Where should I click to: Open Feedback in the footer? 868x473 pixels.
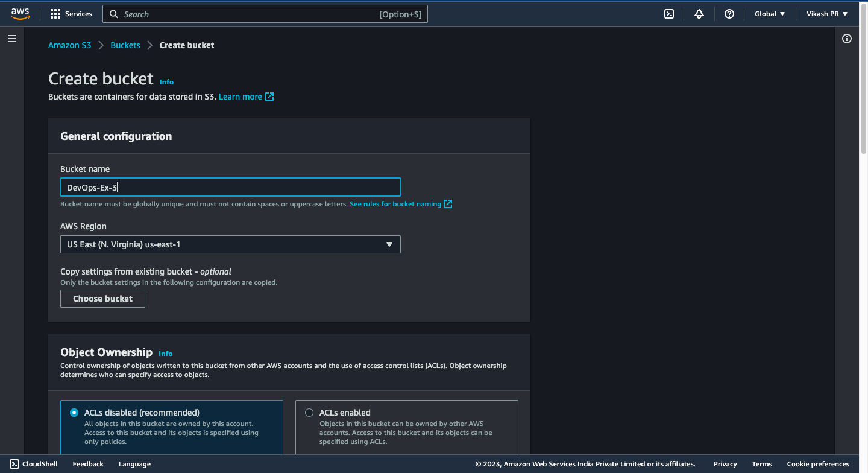[x=88, y=464]
